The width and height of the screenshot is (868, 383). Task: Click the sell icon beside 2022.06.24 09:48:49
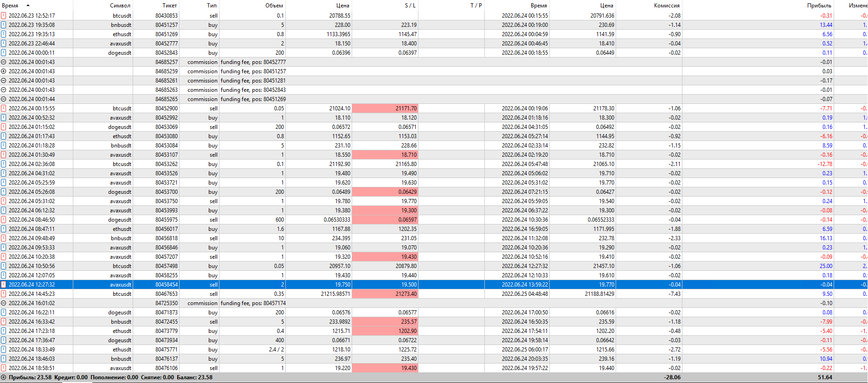point(4,238)
